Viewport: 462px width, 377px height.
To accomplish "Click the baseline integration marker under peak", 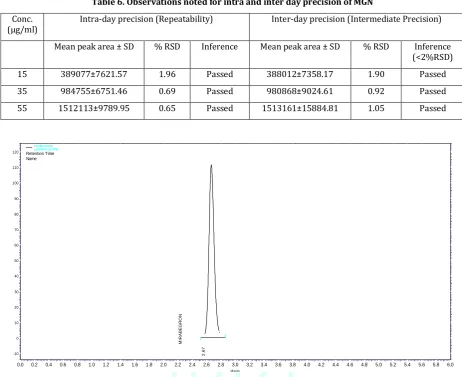I will tap(213, 337).
